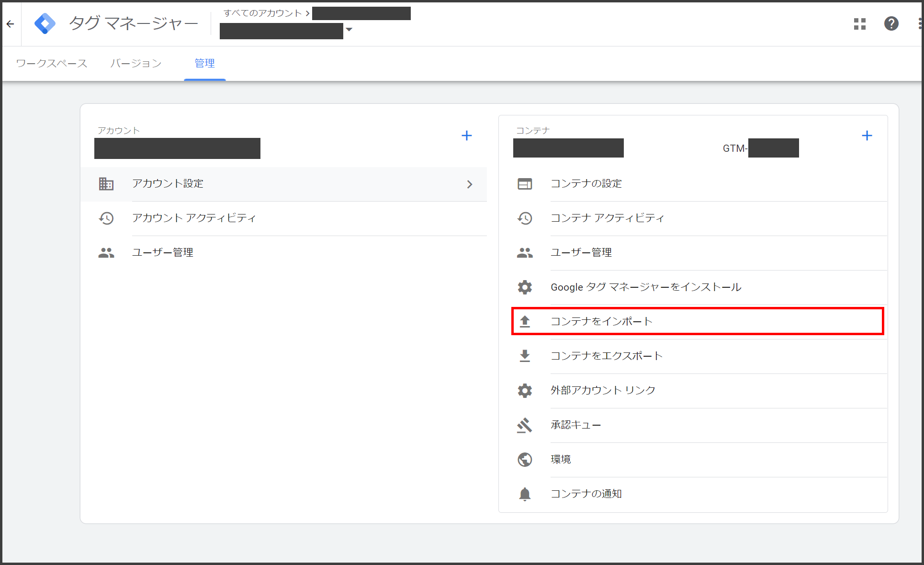Click the account ユーザー管理 people icon
Image resolution: width=924 pixels, height=565 pixels.
coord(106,253)
